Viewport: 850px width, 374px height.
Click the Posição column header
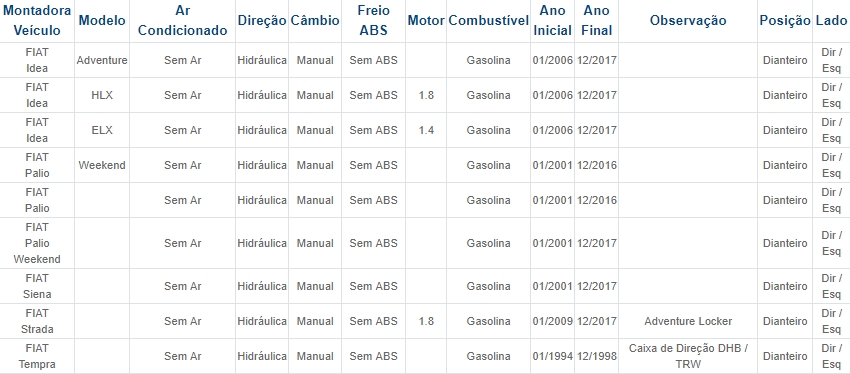(x=785, y=21)
